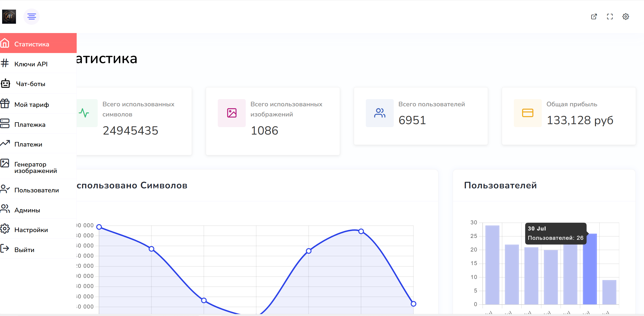
Task: Enter fullscreen mode via the expand icon
Action: (610, 17)
